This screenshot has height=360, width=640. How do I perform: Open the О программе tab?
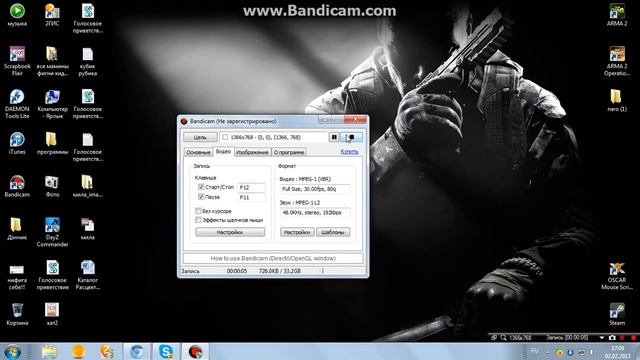point(289,152)
